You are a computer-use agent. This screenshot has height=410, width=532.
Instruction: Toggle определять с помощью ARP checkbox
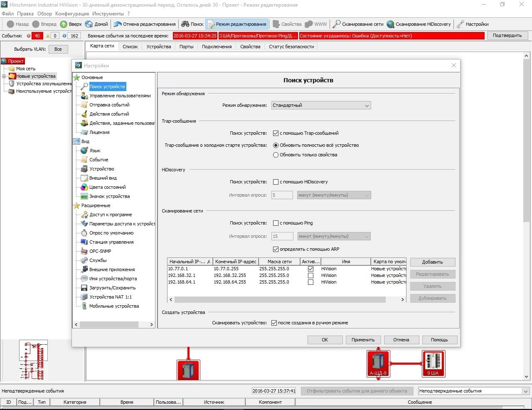tap(276, 249)
